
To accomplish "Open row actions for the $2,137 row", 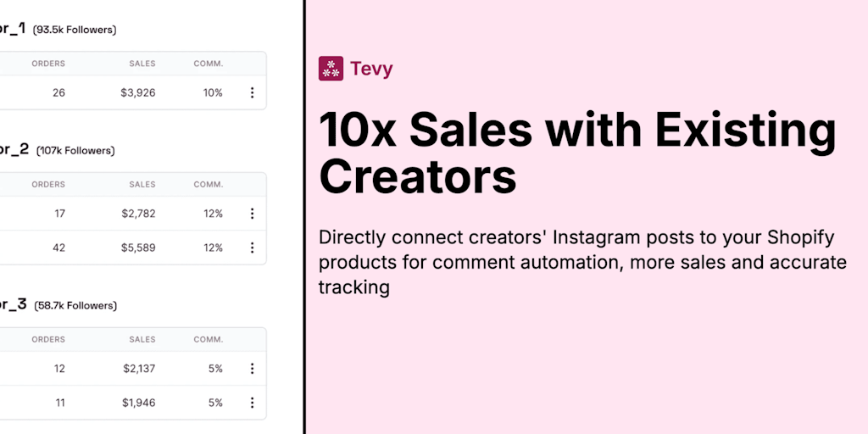I will click(252, 369).
